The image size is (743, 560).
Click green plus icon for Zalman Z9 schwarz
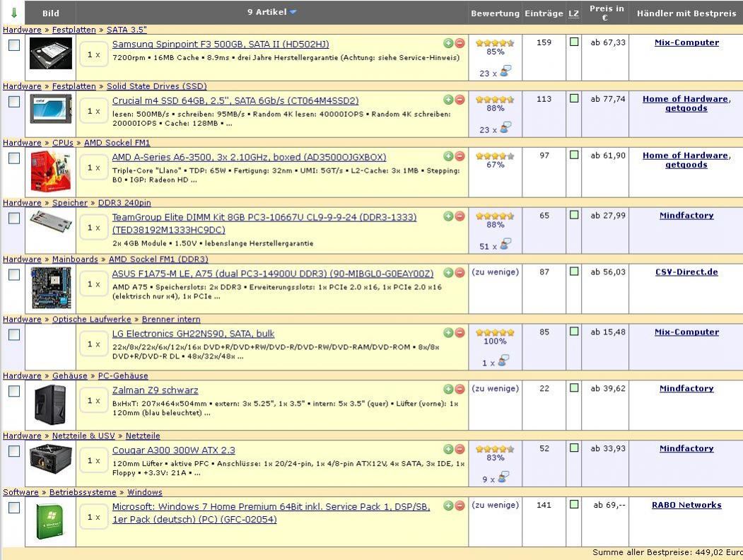pos(448,390)
